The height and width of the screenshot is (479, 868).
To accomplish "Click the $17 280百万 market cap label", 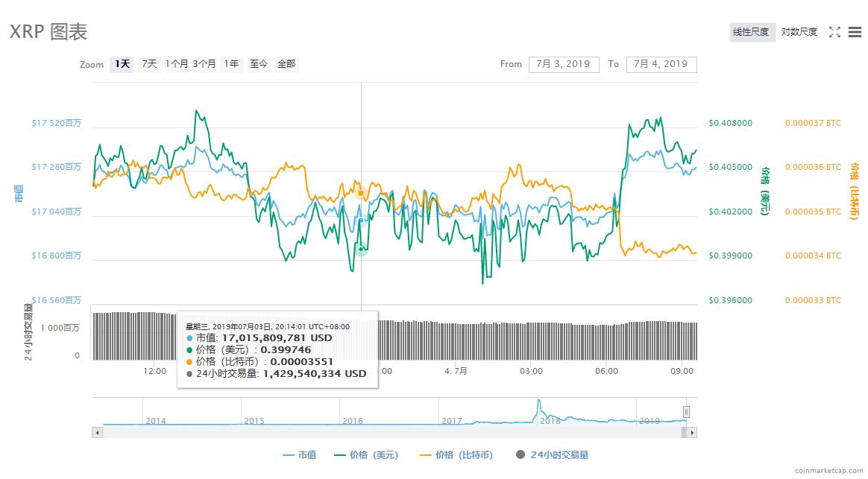I will 57,167.
